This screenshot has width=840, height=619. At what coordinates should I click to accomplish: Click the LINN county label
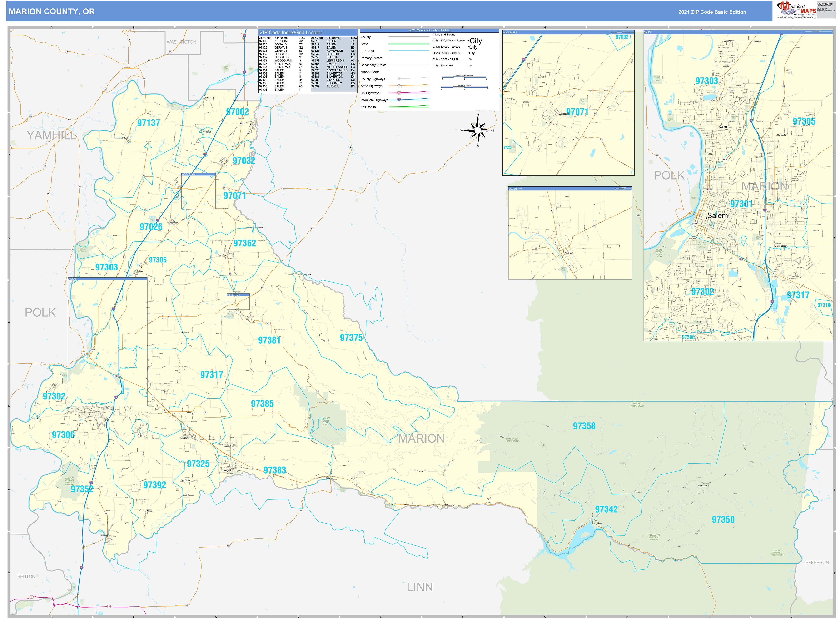[x=420, y=587]
